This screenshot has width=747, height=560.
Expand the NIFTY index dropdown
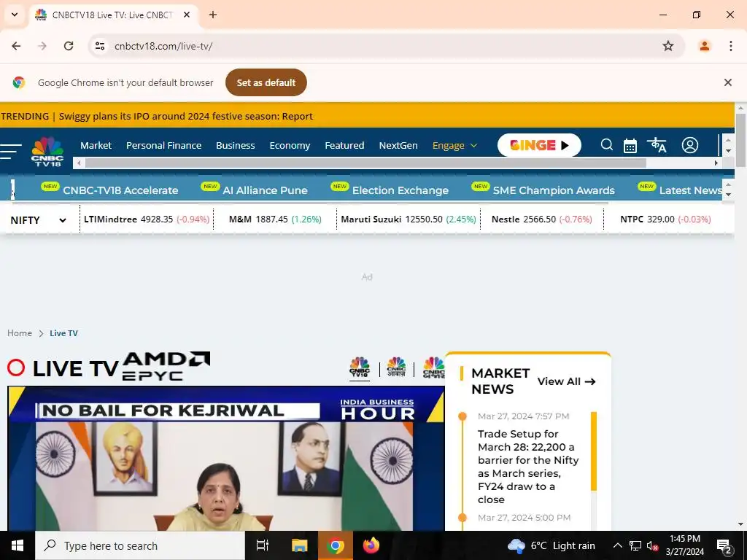(x=38, y=220)
